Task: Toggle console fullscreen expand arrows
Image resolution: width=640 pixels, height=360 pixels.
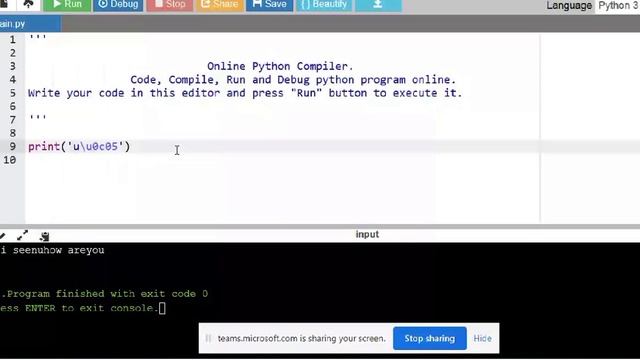Action: (22, 236)
